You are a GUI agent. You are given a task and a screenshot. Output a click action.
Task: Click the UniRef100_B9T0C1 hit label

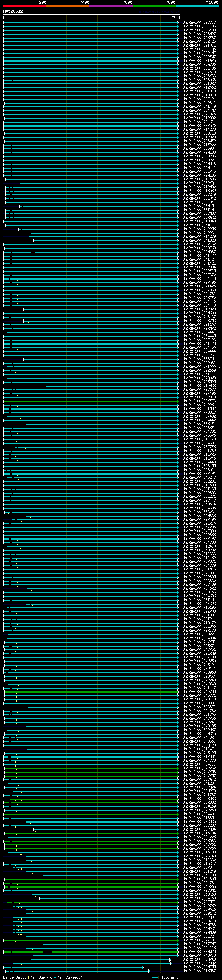click(199, 45)
